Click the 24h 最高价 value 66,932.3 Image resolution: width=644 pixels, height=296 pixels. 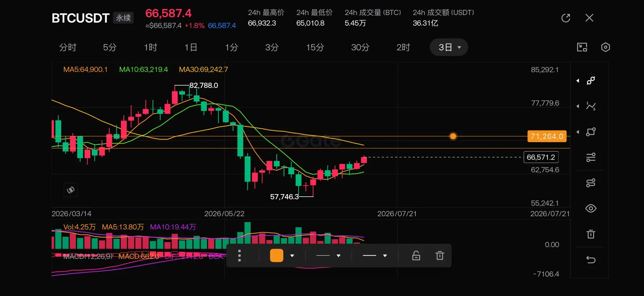[262, 23]
